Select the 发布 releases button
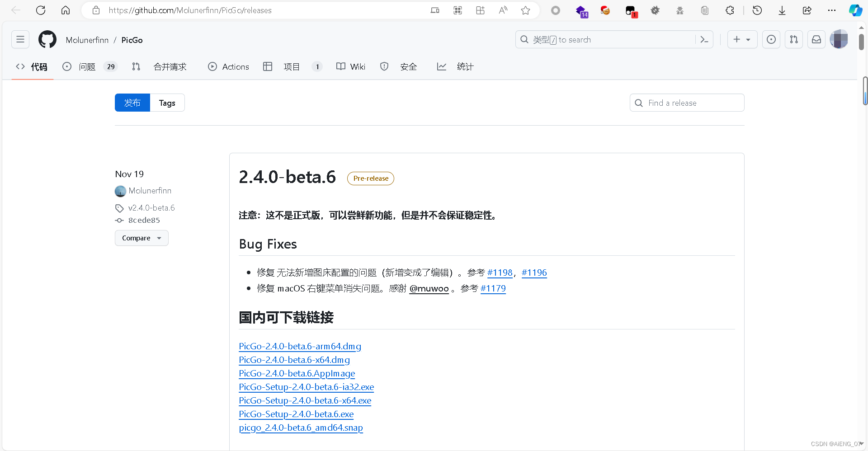The width and height of the screenshot is (868, 451). tap(132, 103)
